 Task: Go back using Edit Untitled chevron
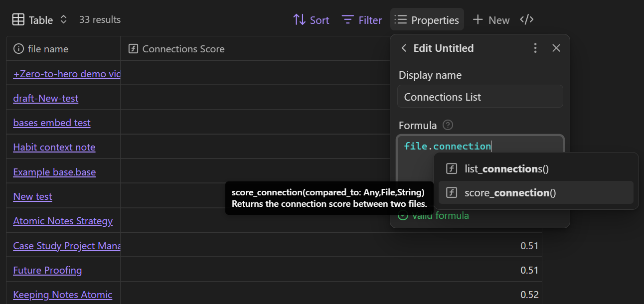coord(404,48)
